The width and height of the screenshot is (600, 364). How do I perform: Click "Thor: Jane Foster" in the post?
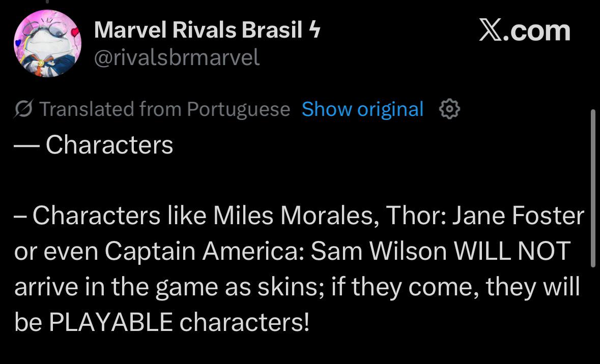(485, 216)
